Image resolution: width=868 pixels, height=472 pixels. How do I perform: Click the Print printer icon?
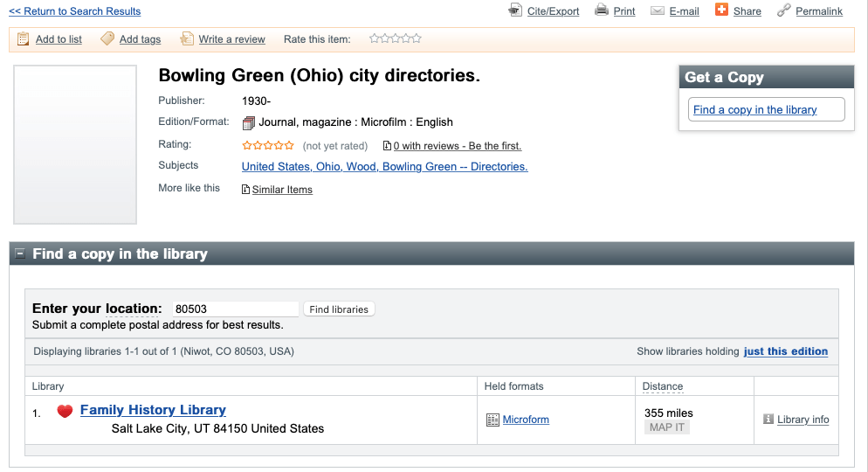coord(601,10)
